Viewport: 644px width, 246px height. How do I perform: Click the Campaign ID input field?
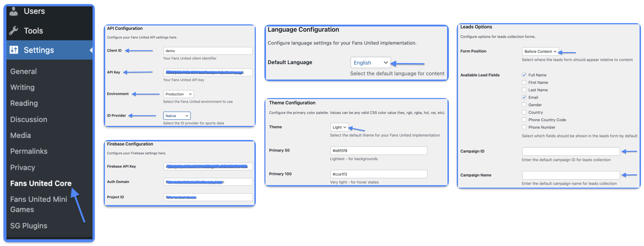click(571, 151)
